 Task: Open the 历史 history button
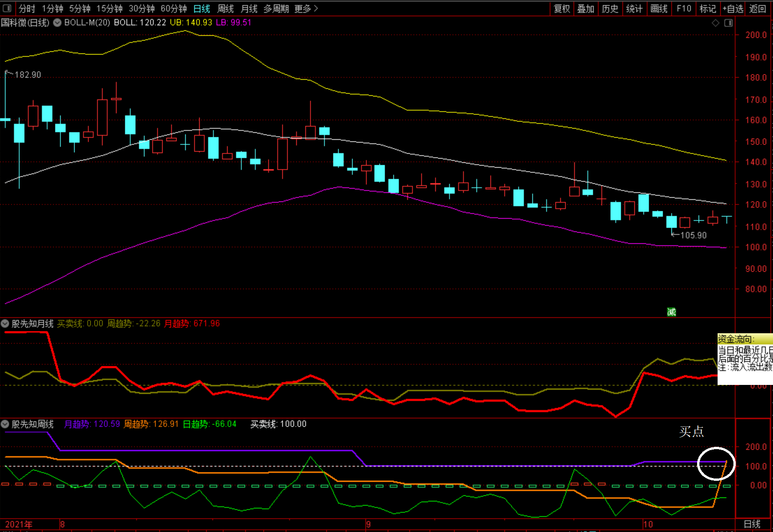tap(610, 8)
